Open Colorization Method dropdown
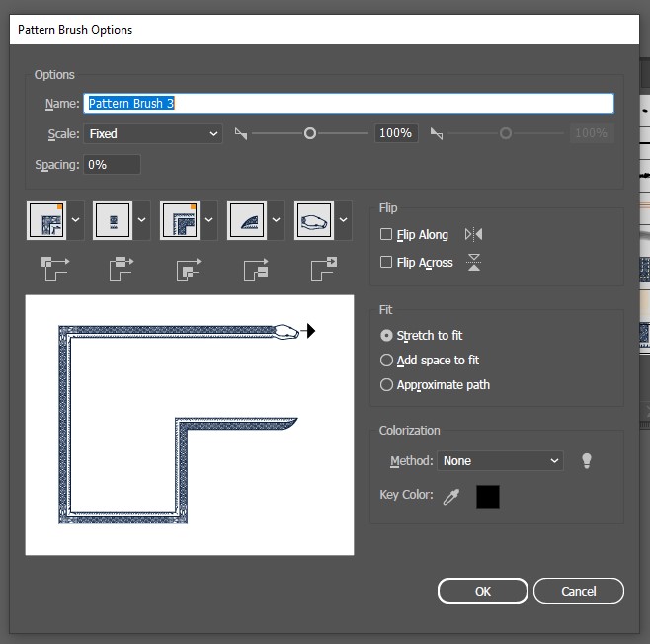650x644 pixels. point(500,461)
